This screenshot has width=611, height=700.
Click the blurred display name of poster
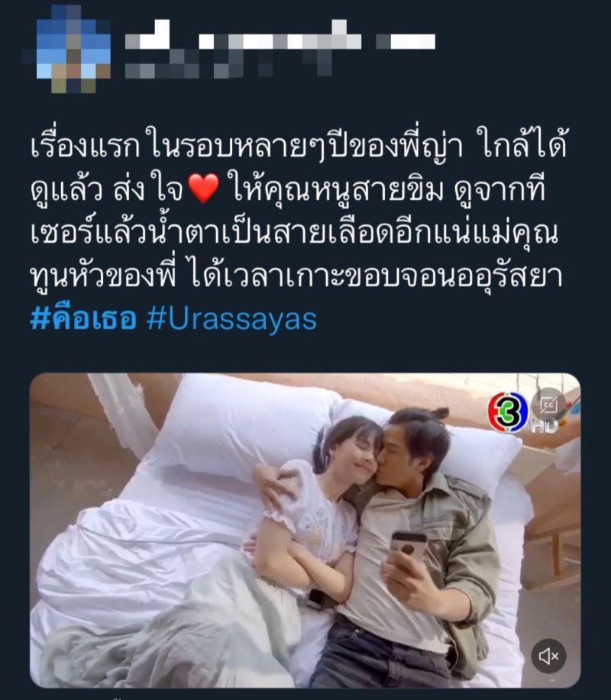tap(244, 41)
